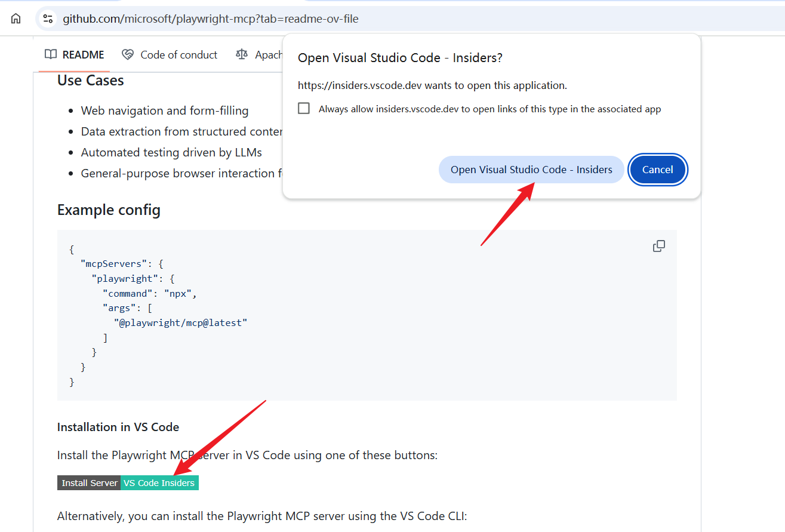Click the VS Code Insiders badge
This screenshot has height=532, width=785.
point(159,483)
